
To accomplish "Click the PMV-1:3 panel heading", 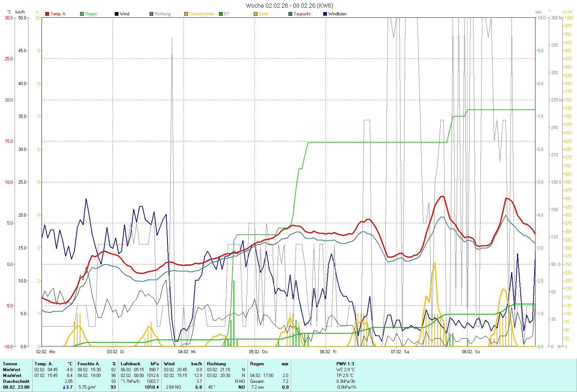I will (x=345, y=364).
